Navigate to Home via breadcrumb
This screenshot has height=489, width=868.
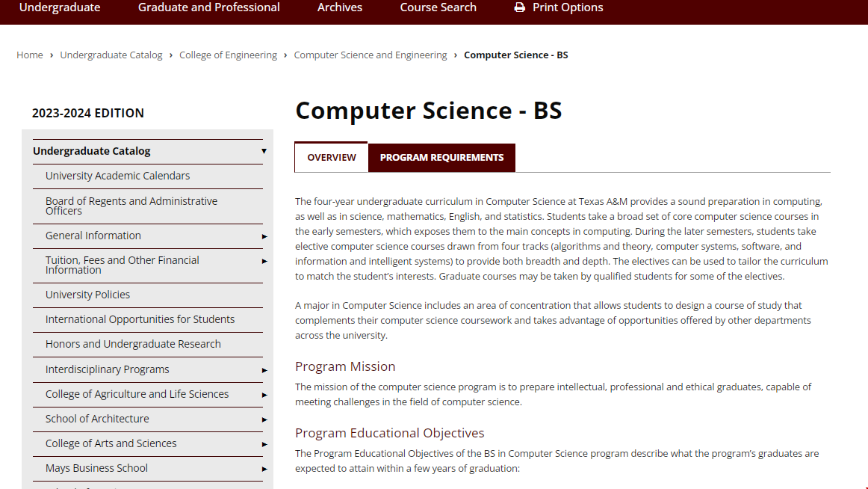[x=30, y=55]
